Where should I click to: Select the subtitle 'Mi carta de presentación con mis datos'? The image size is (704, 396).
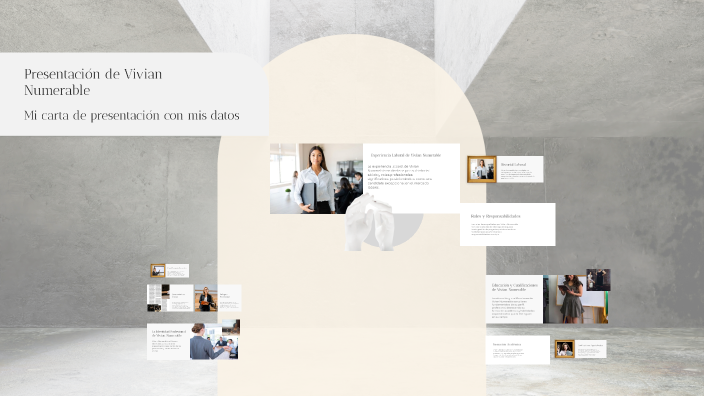click(132, 115)
